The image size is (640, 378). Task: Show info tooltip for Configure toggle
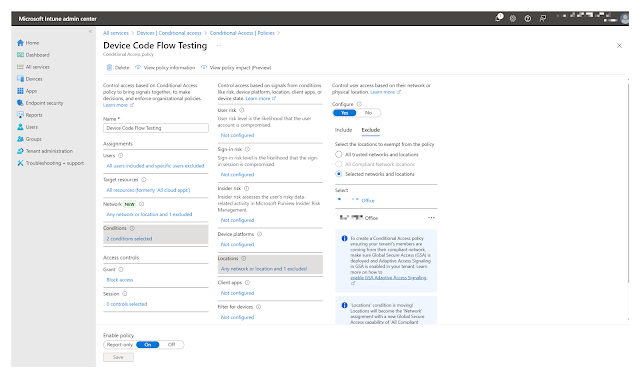pyautogui.click(x=359, y=104)
